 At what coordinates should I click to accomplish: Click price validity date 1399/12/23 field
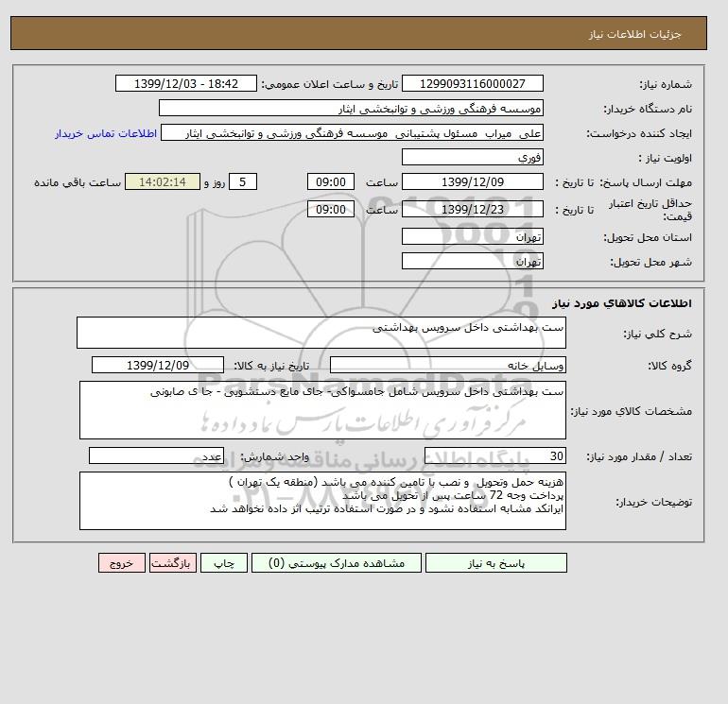(472, 209)
